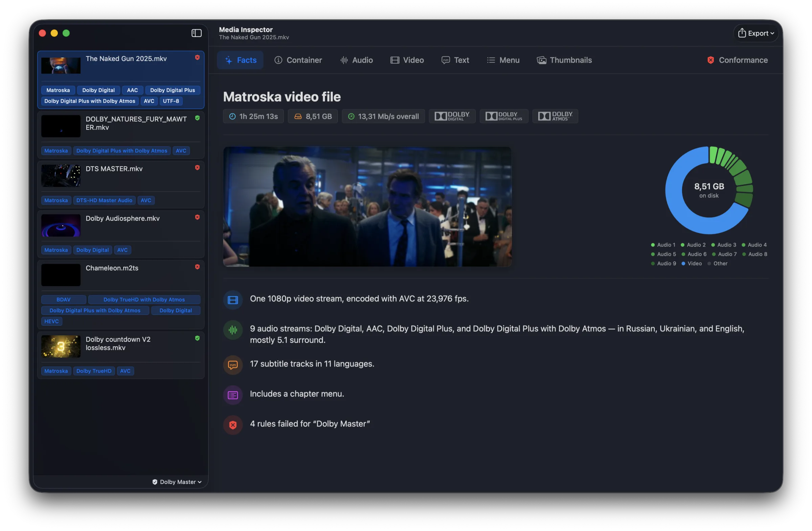
Task: Switch to the Text tab
Action: click(x=455, y=60)
